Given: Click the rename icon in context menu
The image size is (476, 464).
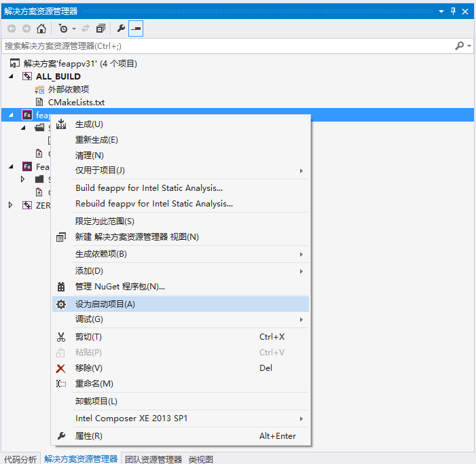Looking at the screenshot, I should click(x=61, y=384).
